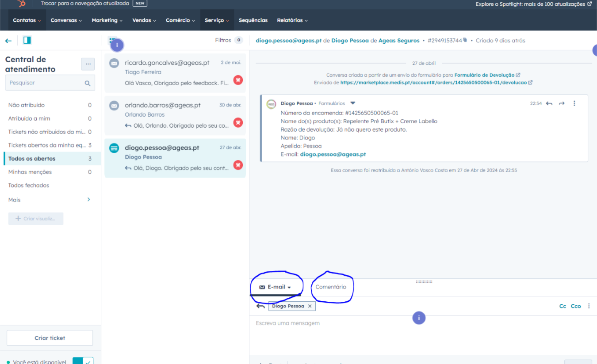Viewport: 597px width, 364px height.
Task: Copy the ticket number #2949153744
Action: coord(465,40)
